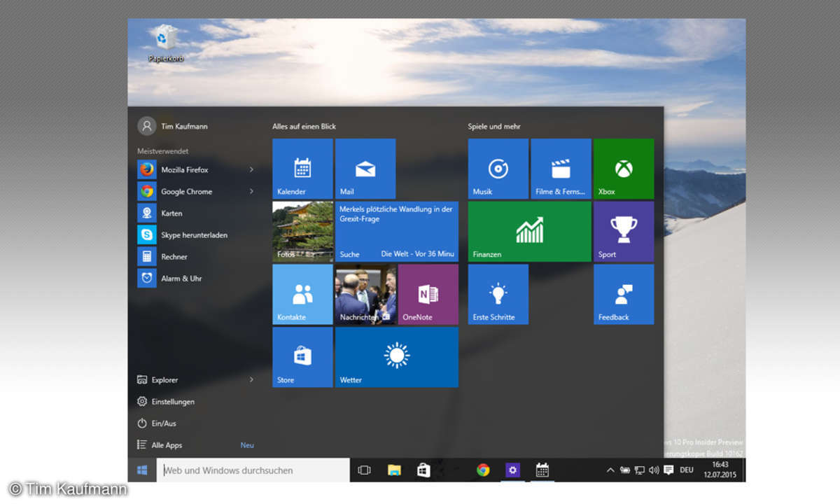Open the volume tray icon
The image size is (840, 504).
coord(654,470)
